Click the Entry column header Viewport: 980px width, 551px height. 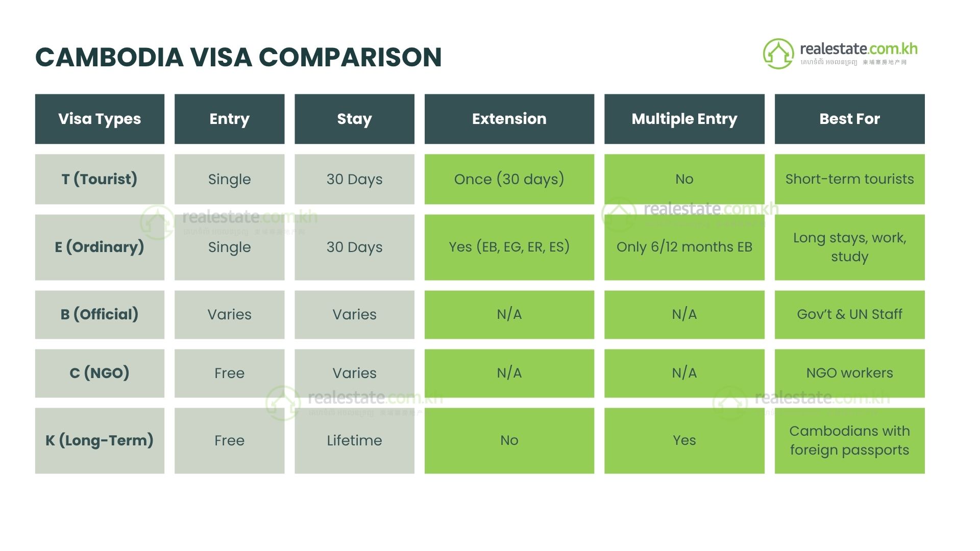coord(229,119)
